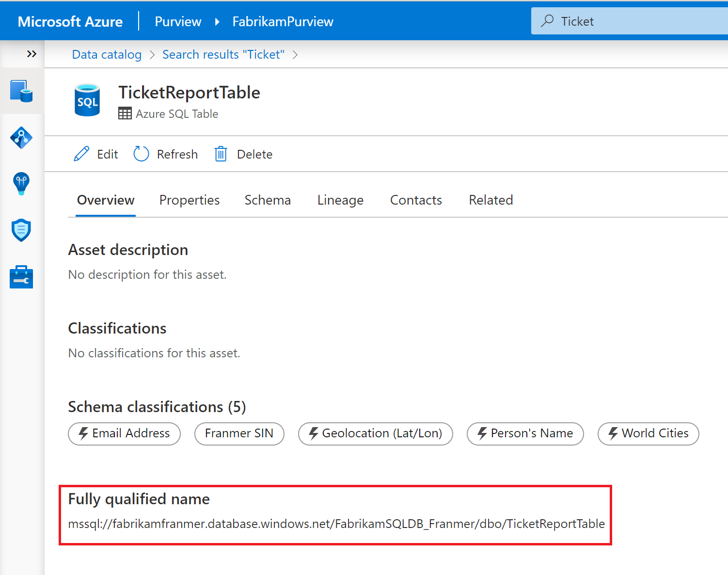The height and width of the screenshot is (575, 728).
Task: Click the SQL database asset icon
Action: 87,100
